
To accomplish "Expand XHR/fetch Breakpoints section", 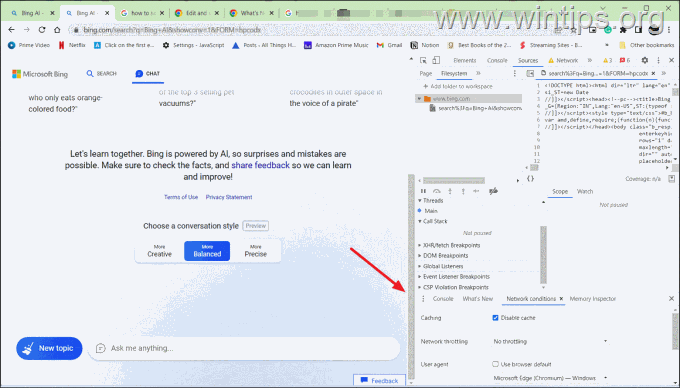I will 451,245.
